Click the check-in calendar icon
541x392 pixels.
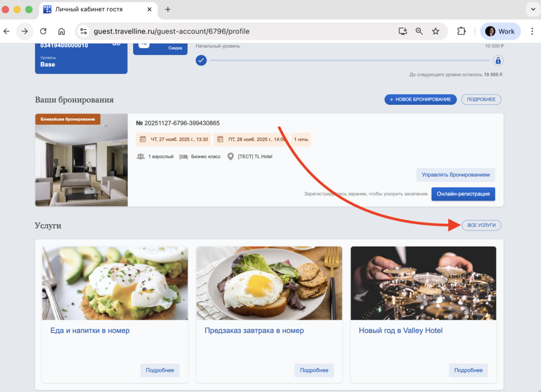(143, 139)
